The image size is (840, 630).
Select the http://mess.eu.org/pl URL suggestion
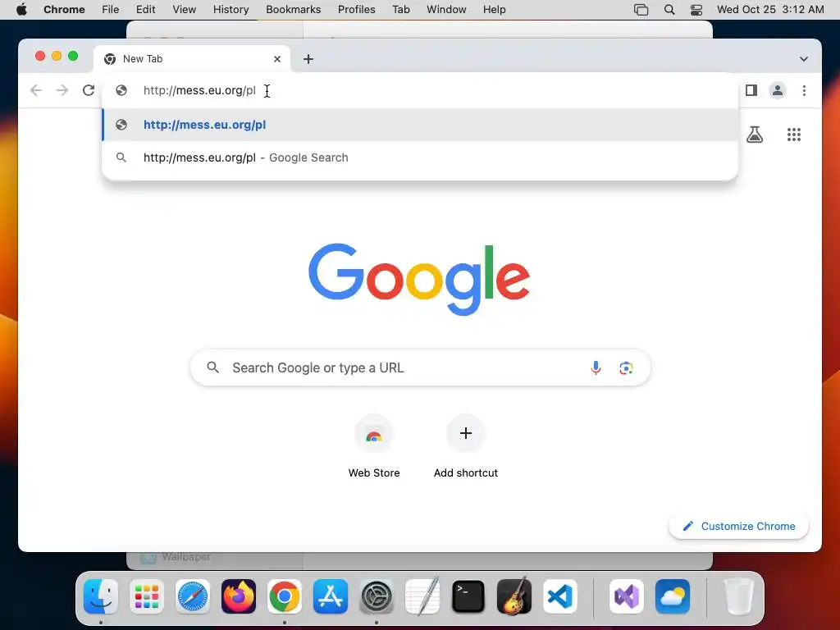click(x=420, y=125)
